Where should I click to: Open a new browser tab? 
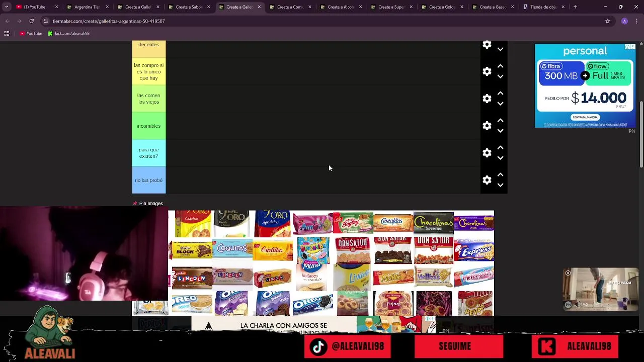[x=575, y=7]
